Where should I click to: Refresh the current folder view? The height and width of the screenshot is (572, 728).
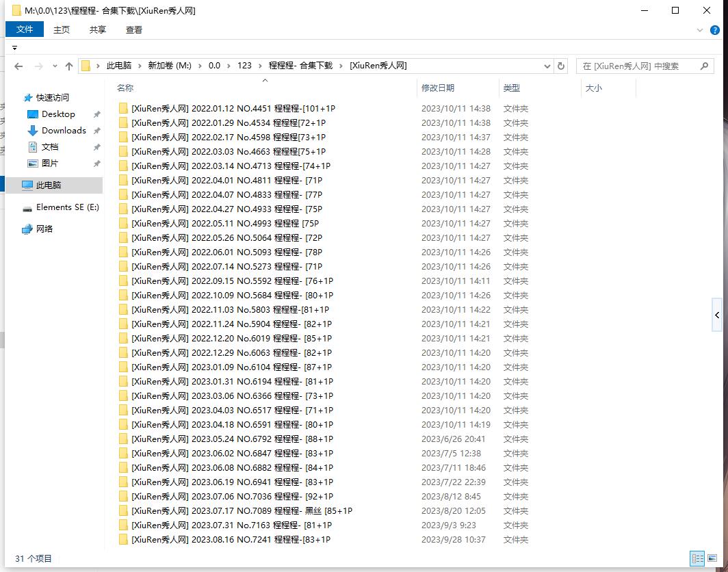[561, 66]
